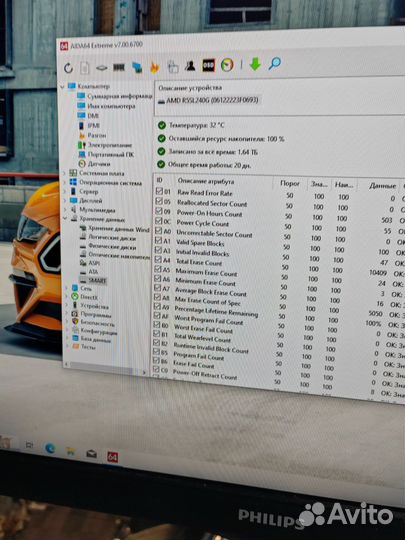Open the memory benchmark toolbar icon
This screenshot has width=405, height=540.
[x=119, y=67]
